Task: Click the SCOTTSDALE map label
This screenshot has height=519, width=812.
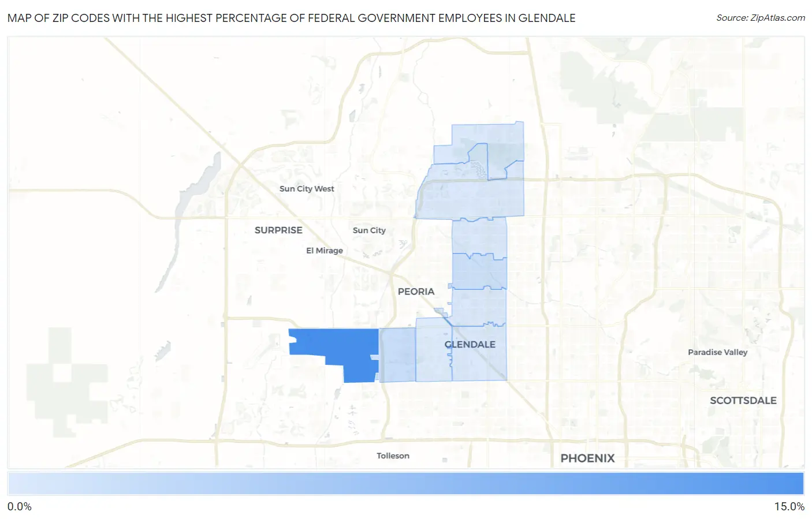Action: [x=743, y=400]
